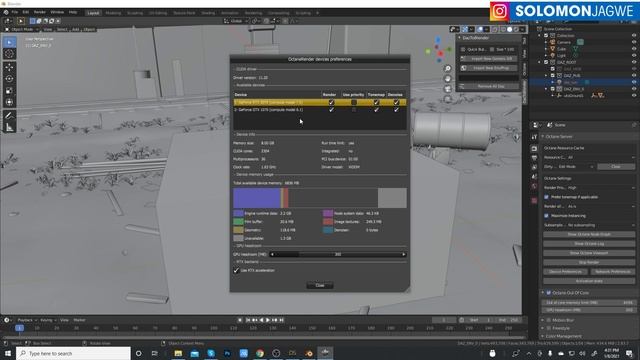640x360 pixels.
Task: Jump to timeline start
Action: tap(248, 320)
